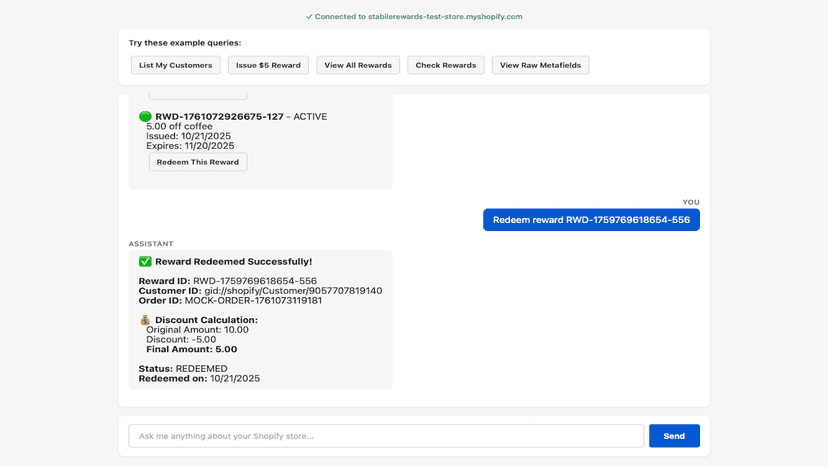Image resolution: width=828 pixels, height=466 pixels.
Task: Click the Issue $5 Reward button
Action: [268, 65]
